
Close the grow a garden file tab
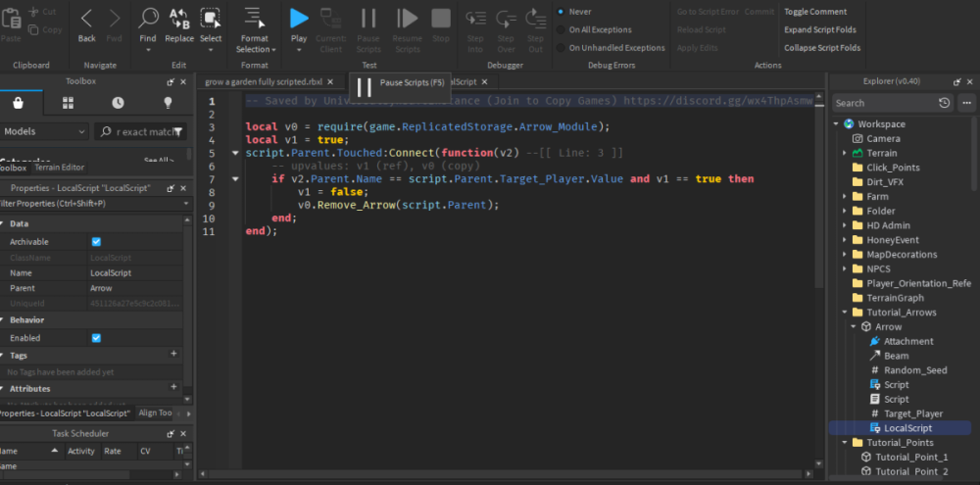[x=330, y=82]
